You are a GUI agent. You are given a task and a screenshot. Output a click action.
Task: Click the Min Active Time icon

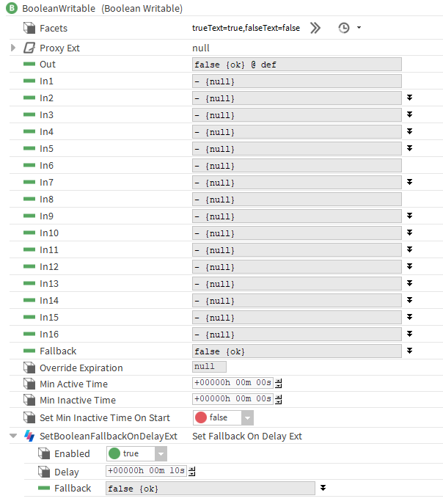[29, 384]
